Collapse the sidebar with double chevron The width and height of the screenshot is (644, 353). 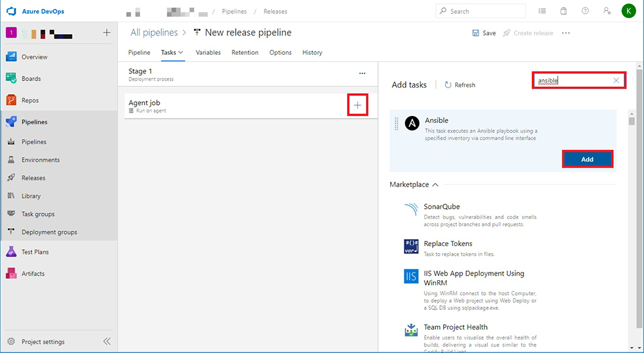(107, 341)
